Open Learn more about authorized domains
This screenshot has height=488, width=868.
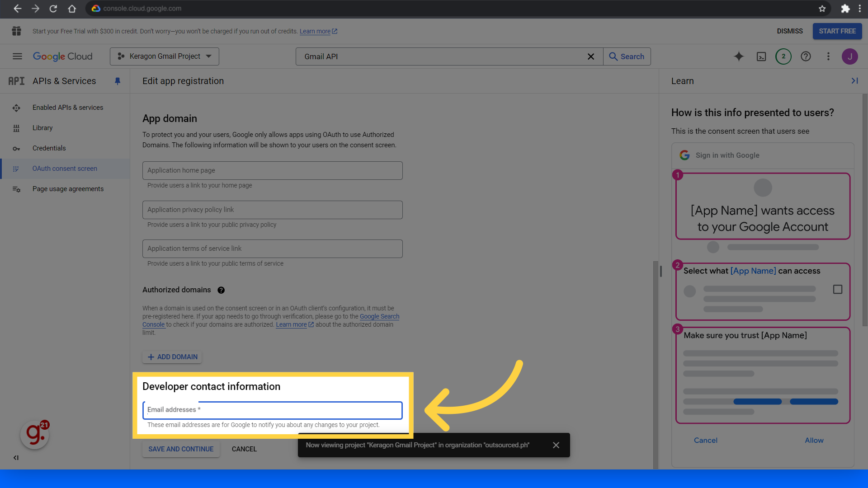pos(294,325)
